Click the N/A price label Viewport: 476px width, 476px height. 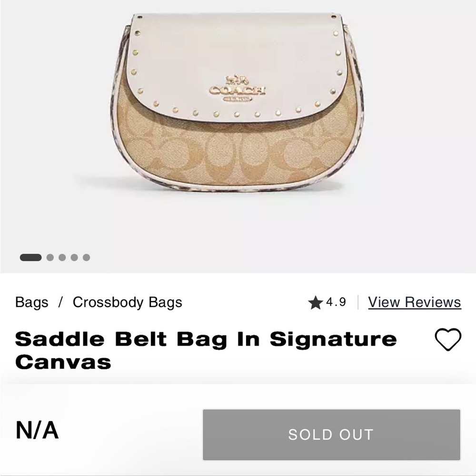37,430
